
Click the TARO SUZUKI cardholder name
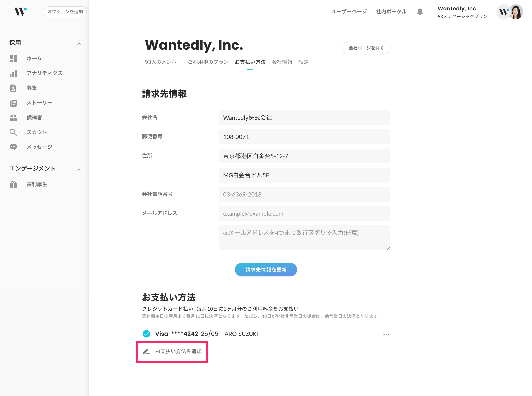(x=239, y=334)
